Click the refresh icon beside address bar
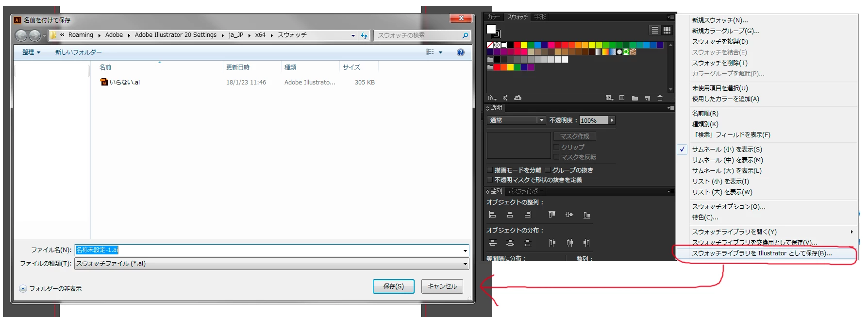This screenshot has width=868, height=317. pos(364,35)
